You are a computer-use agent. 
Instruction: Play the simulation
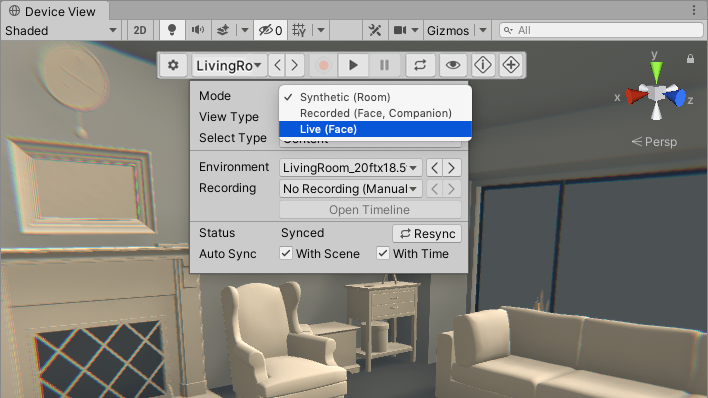(353, 66)
